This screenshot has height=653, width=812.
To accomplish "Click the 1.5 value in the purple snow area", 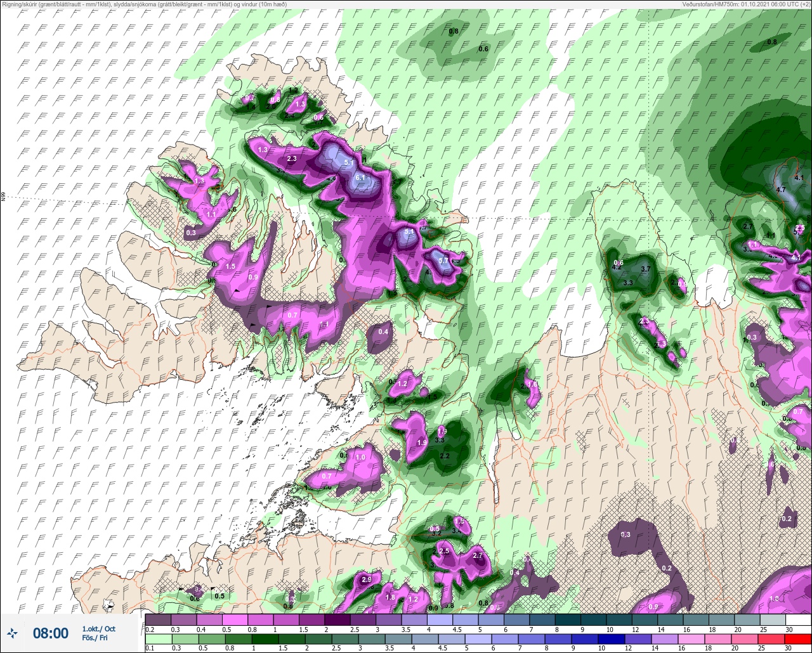I will pos(231,267).
